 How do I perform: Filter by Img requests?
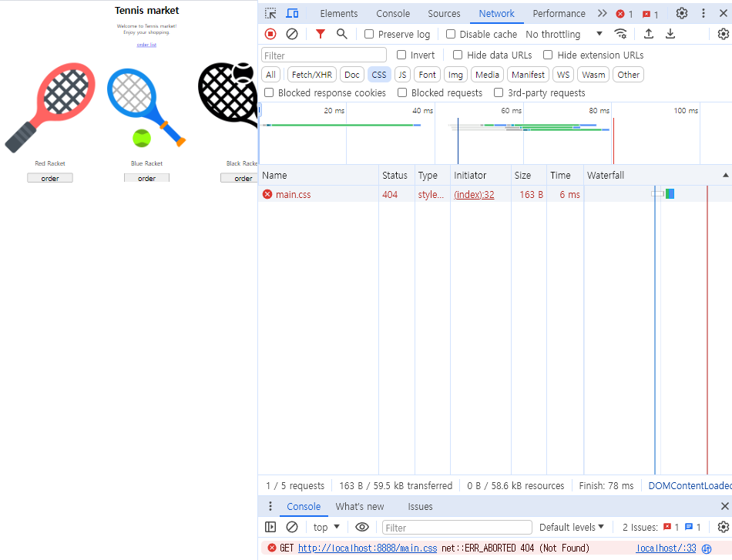[x=455, y=75]
